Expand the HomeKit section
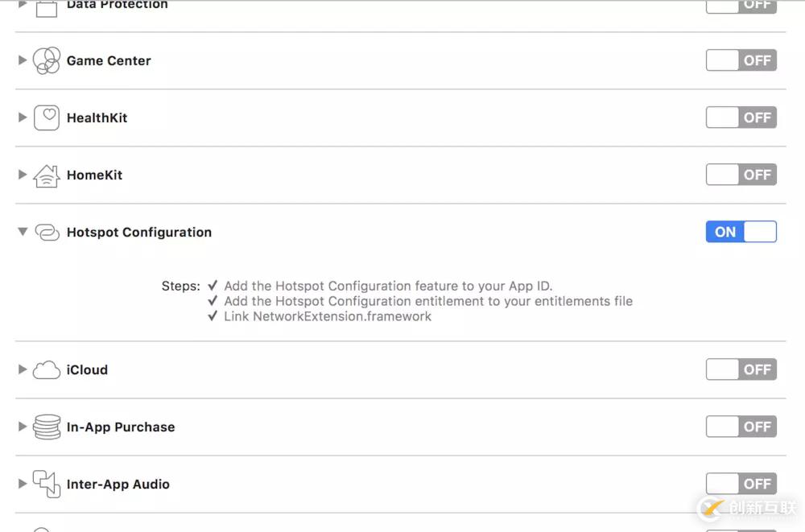This screenshot has width=805, height=532. pyautogui.click(x=23, y=175)
